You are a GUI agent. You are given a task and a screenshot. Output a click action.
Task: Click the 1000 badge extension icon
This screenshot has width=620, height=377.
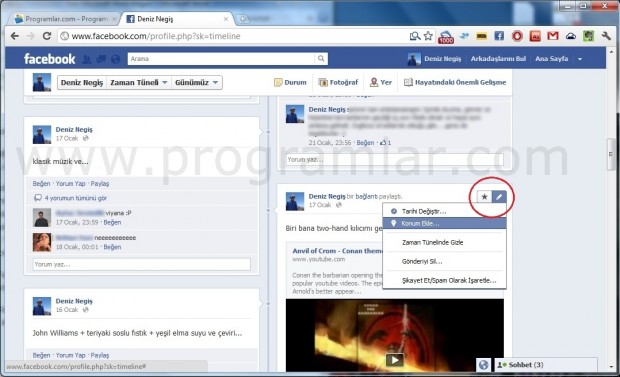coord(446,37)
